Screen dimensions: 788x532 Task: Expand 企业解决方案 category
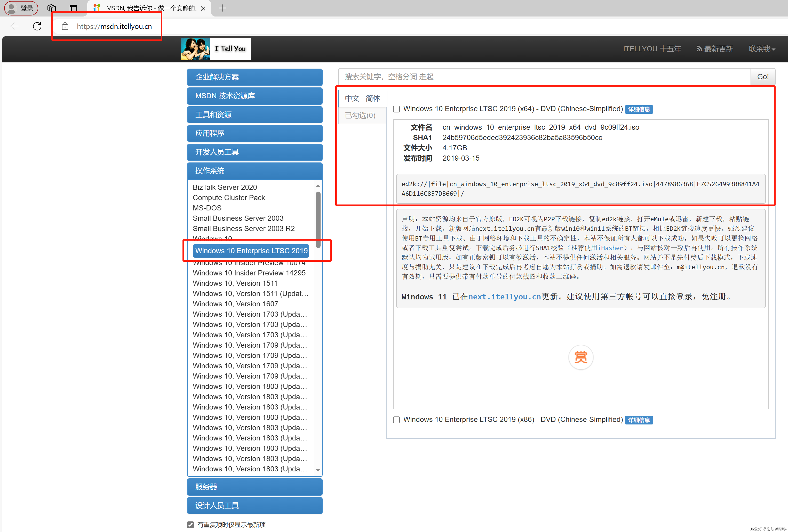coord(255,77)
